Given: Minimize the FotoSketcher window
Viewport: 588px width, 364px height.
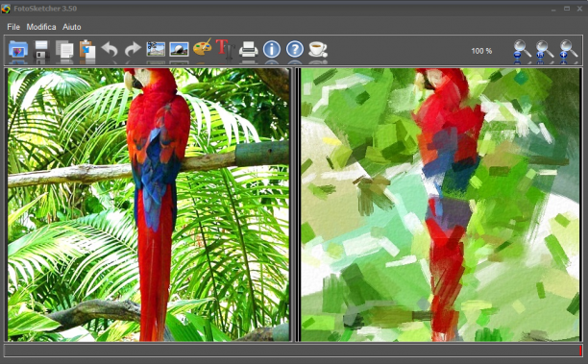Looking at the screenshot, I should click(553, 9).
